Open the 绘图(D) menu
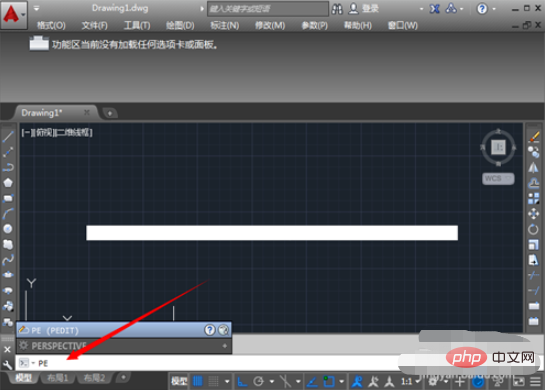The image size is (545, 390). click(x=180, y=25)
